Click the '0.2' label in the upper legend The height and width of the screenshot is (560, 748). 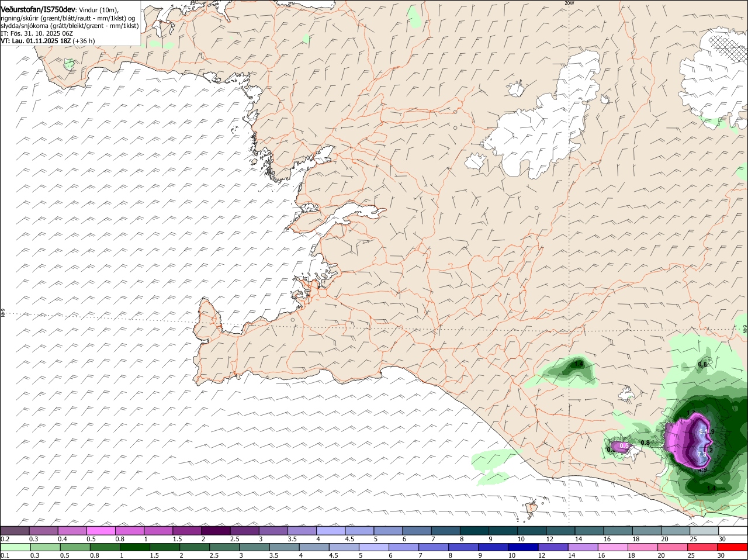(5, 538)
